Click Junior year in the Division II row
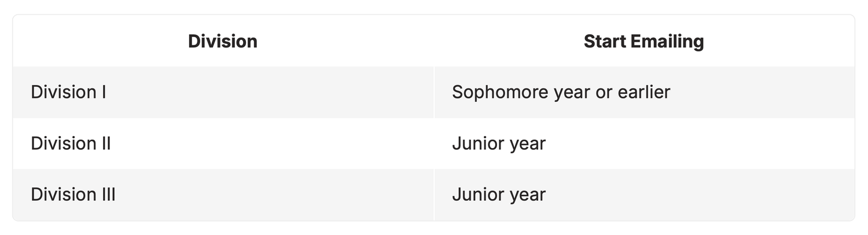This screenshot has width=868, height=235. click(x=644, y=144)
